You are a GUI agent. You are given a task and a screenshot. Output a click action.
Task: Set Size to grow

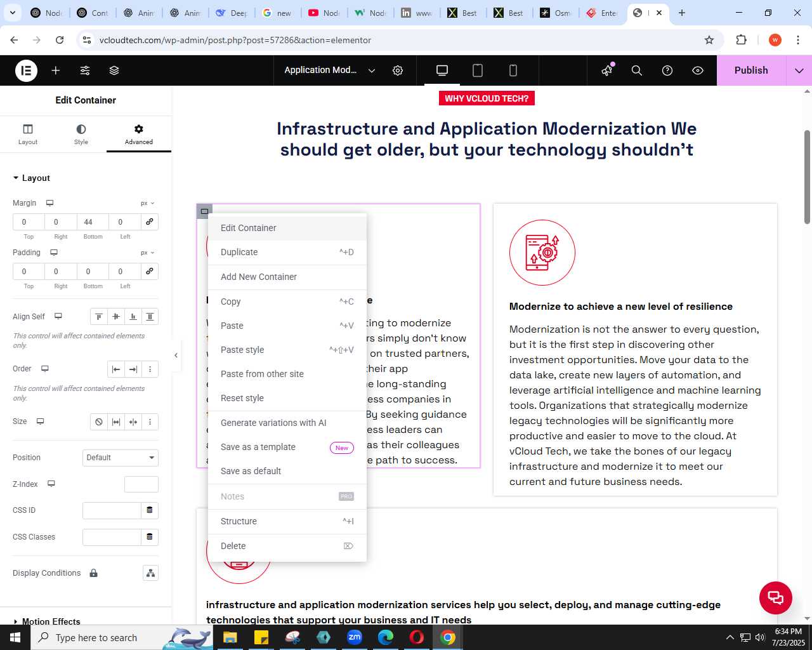point(116,422)
